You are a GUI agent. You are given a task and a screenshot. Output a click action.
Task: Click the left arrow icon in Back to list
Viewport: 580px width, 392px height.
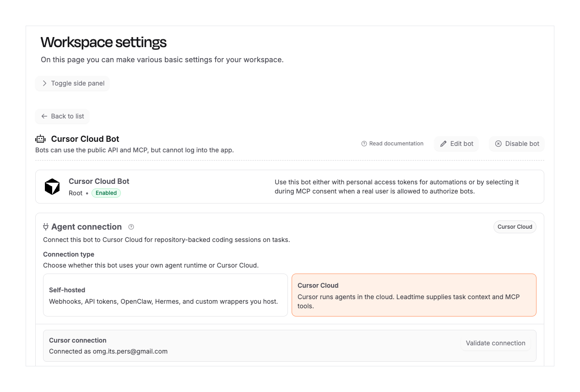(x=44, y=116)
